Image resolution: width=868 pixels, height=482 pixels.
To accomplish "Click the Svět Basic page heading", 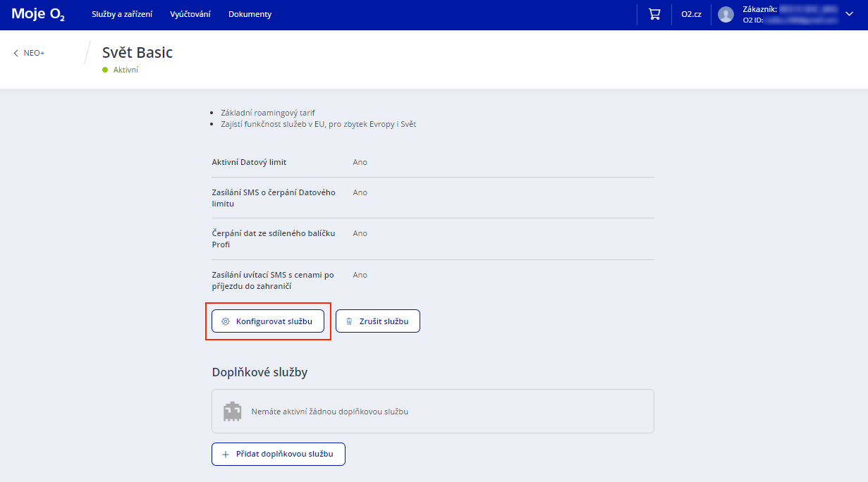I will pyautogui.click(x=137, y=52).
